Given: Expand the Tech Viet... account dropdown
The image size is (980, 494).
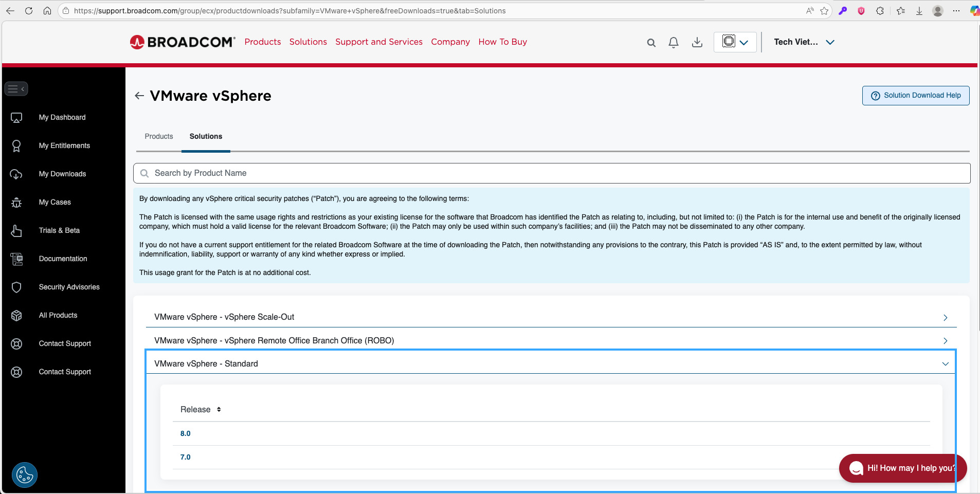Looking at the screenshot, I should [x=804, y=42].
